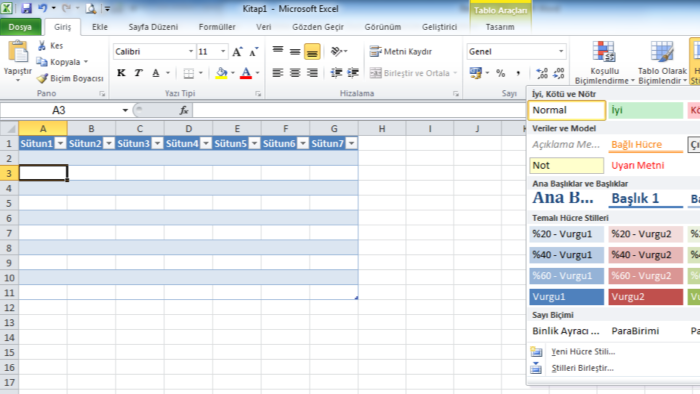Screen dimensions: 700x394
Task: Open Koşullu Biçimlendirme conditional formatting
Action: pos(604,62)
